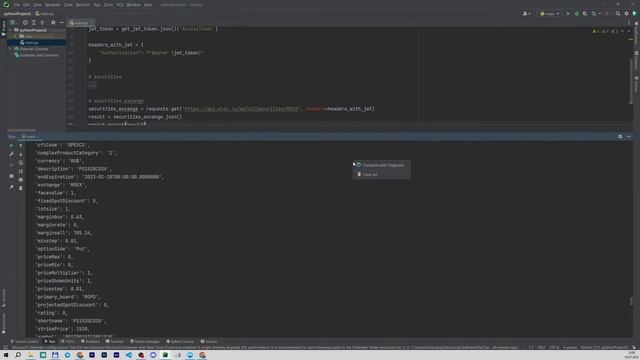Click layout icon on left of Run panel
This screenshot has height=360, width=640.
coord(11,176)
